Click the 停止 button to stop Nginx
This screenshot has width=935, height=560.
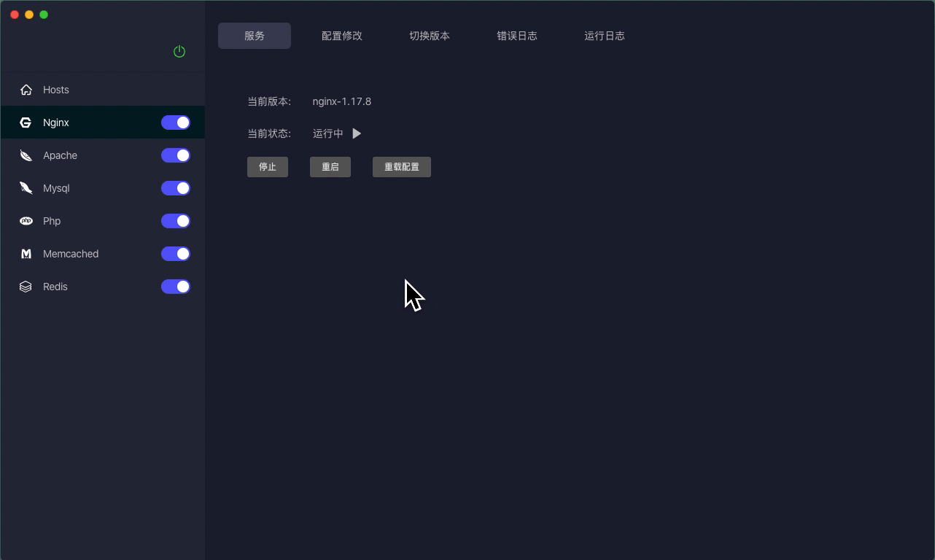coord(267,166)
